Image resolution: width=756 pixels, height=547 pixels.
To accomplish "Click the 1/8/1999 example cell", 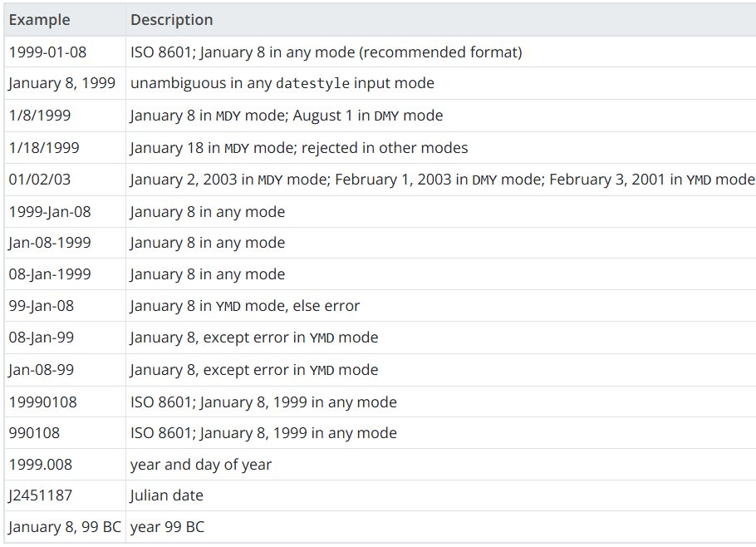I will pyautogui.click(x=40, y=116).
